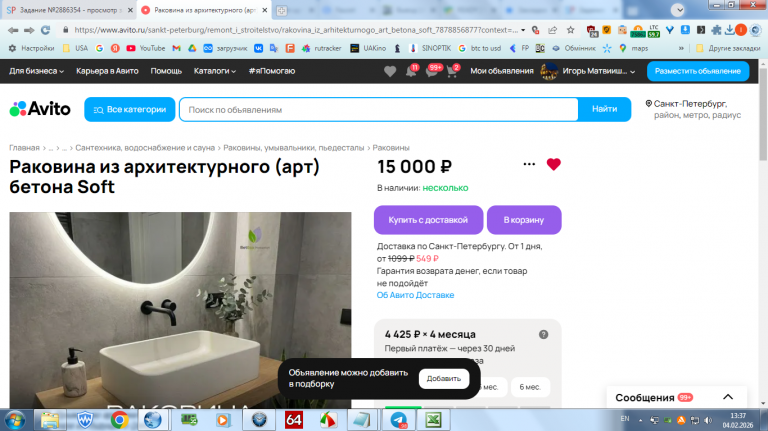Image resolution: width=768 pixels, height=431 pixels.
Task: Select the 6 мес. installment option
Action: pyautogui.click(x=530, y=387)
